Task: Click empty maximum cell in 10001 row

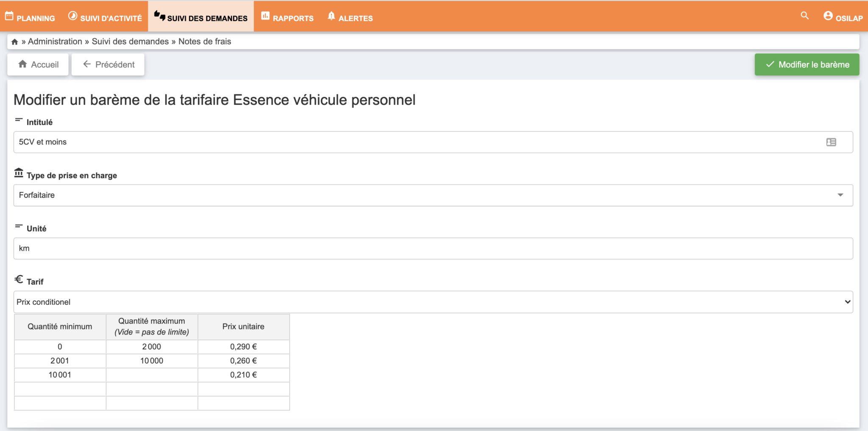Action: point(152,375)
